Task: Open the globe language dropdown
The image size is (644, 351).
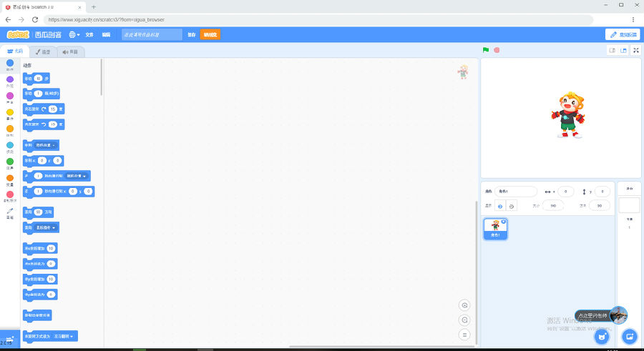Action: point(74,34)
